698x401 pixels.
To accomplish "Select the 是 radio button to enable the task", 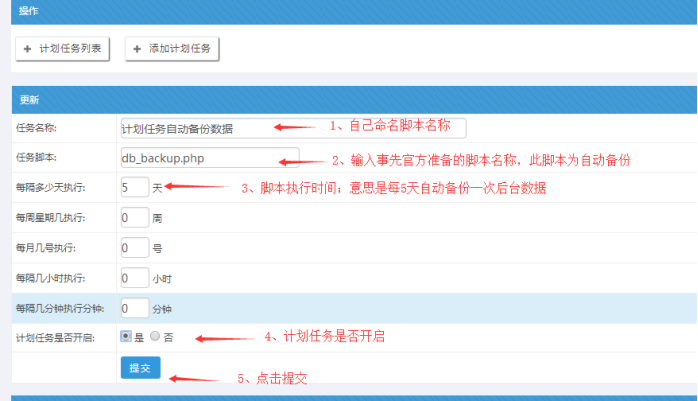I will (x=125, y=337).
